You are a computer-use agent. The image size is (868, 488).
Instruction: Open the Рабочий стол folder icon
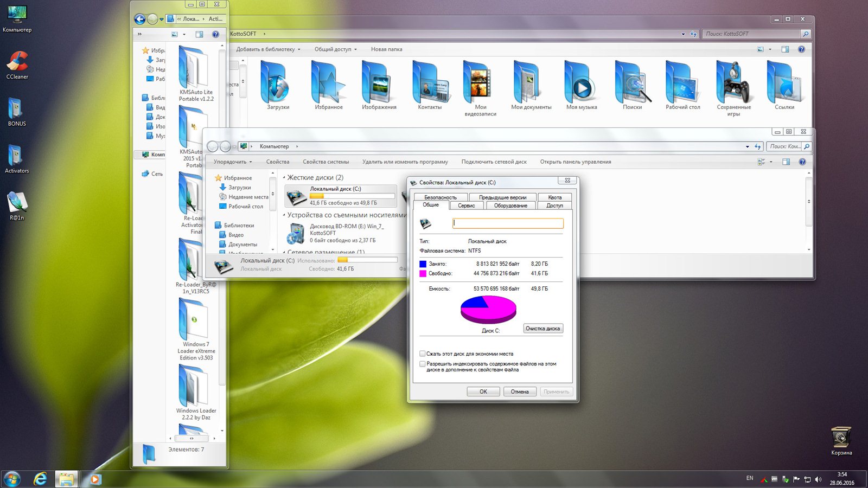682,82
